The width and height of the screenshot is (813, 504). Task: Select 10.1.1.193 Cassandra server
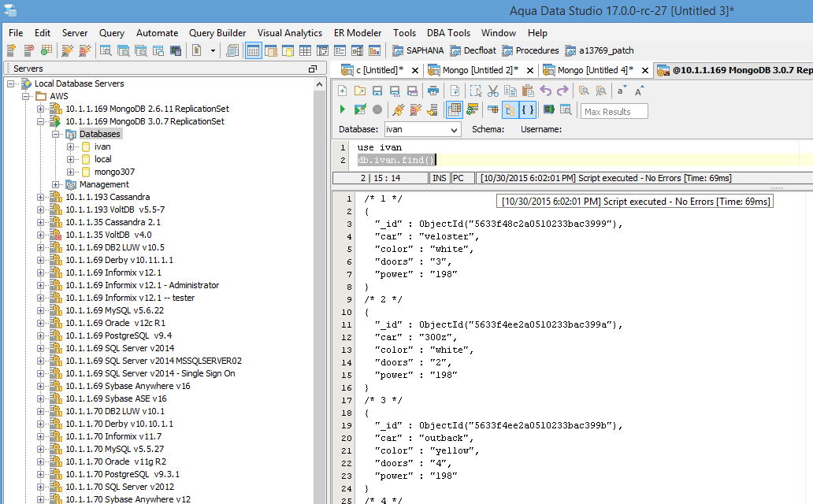coord(107,197)
